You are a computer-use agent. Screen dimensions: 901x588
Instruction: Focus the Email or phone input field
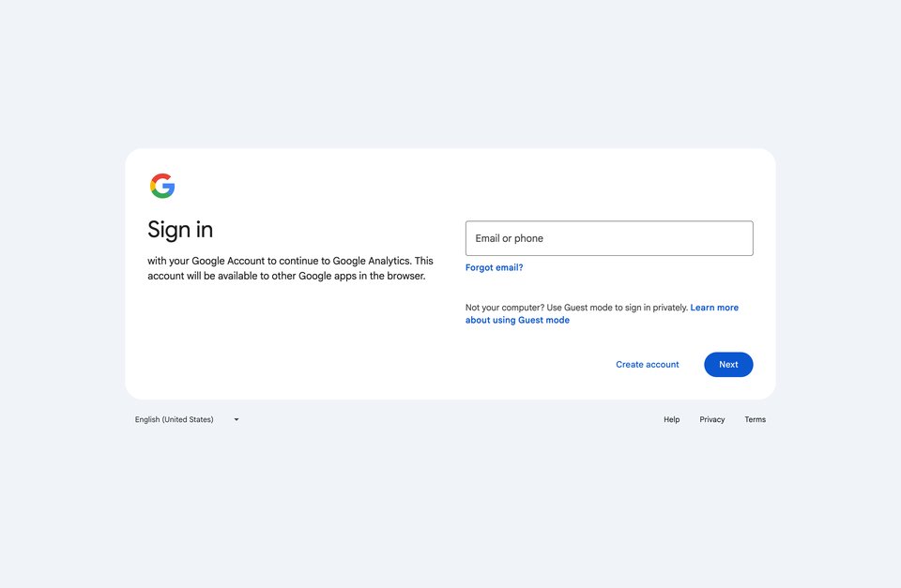pyautogui.click(x=609, y=238)
